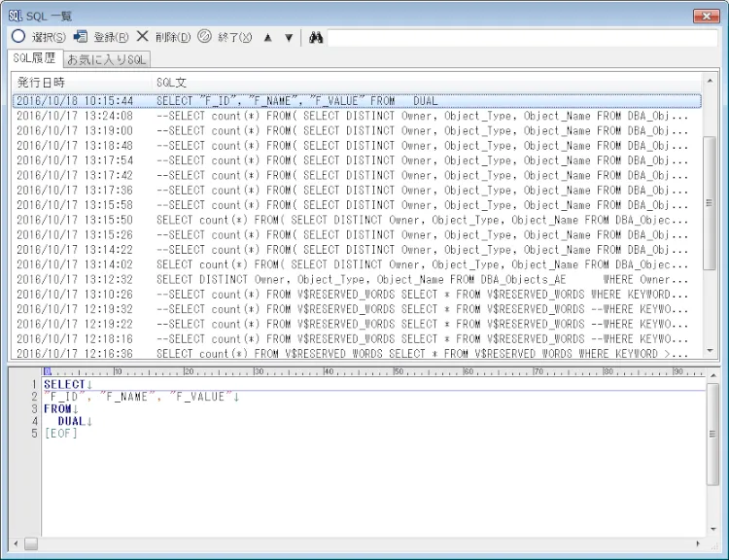Viewport: 729px width, 560px height.
Task: Click the SQL editor vertical scrollbar thumb
Action: tap(712, 434)
